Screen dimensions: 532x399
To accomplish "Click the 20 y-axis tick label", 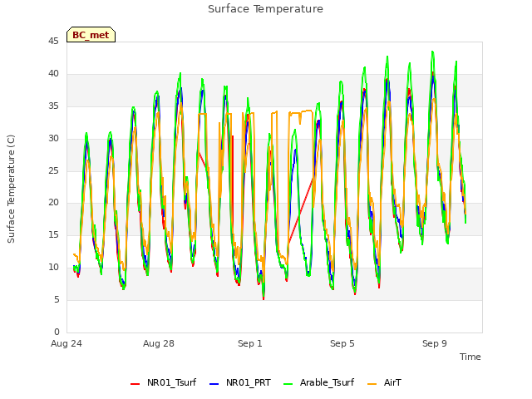I will (53, 203).
